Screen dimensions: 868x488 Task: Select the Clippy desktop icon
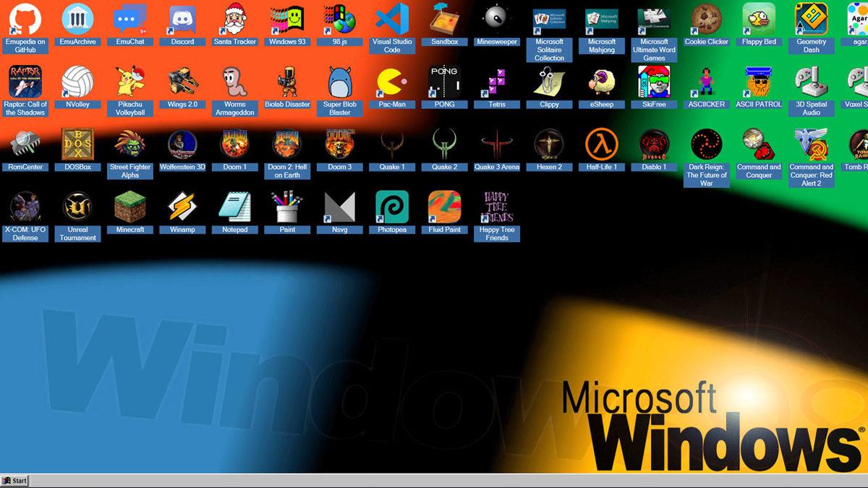(x=549, y=82)
